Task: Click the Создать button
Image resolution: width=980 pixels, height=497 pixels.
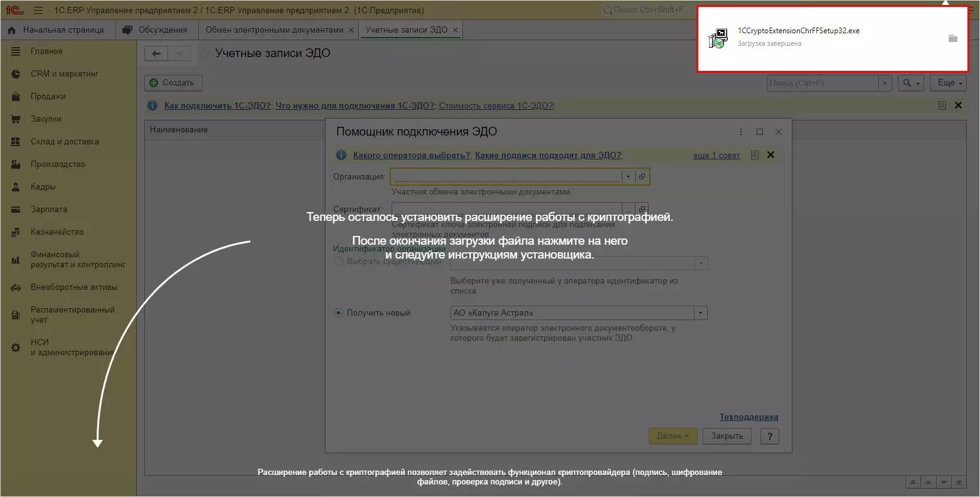Action: point(173,83)
